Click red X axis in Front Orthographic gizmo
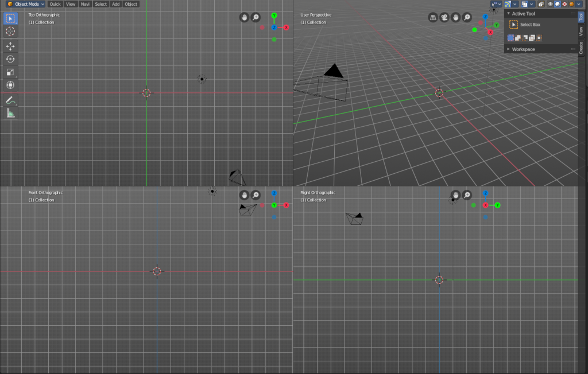Image resolution: width=588 pixels, height=374 pixels. [x=286, y=205]
